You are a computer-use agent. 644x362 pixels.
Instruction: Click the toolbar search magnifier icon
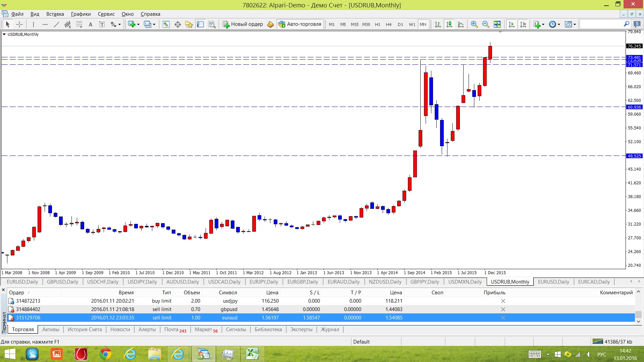(x=627, y=24)
